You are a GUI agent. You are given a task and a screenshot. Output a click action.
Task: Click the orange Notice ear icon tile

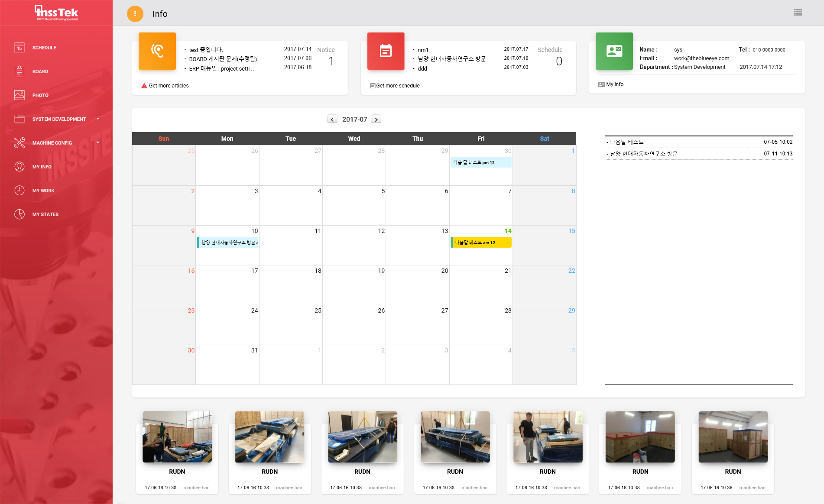click(x=157, y=51)
